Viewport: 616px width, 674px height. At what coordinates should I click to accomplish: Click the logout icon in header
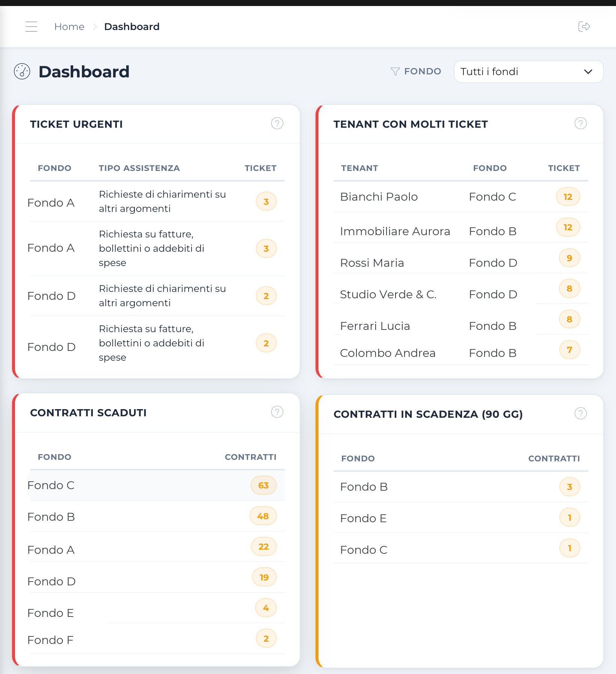(x=584, y=27)
